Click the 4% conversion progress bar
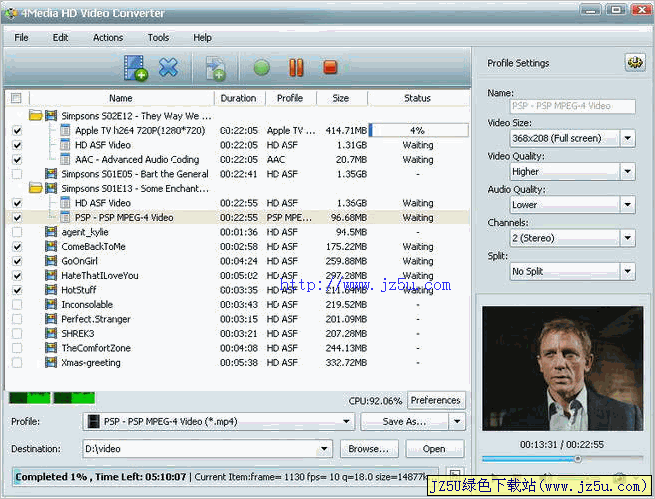This screenshot has width=655, height=499. 418,130
